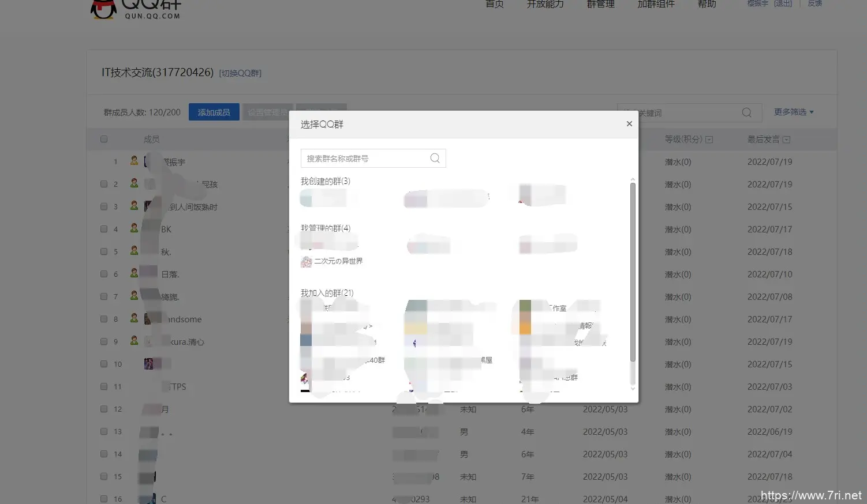
Task: Select the 二次元の异世界 group
Action: 332,262
